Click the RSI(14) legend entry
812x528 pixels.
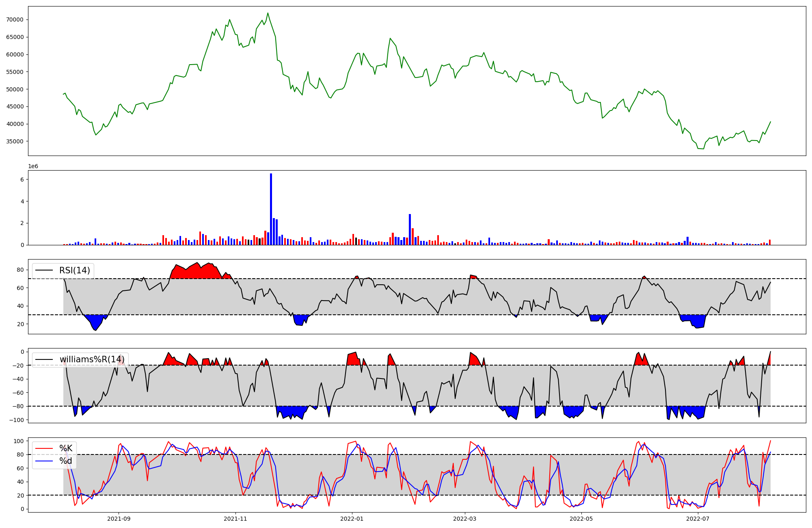[75, 270]
